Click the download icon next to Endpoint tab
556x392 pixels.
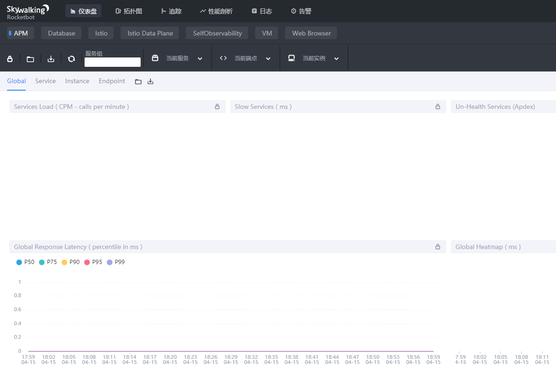pyautogui.click(x=150, y=81)
